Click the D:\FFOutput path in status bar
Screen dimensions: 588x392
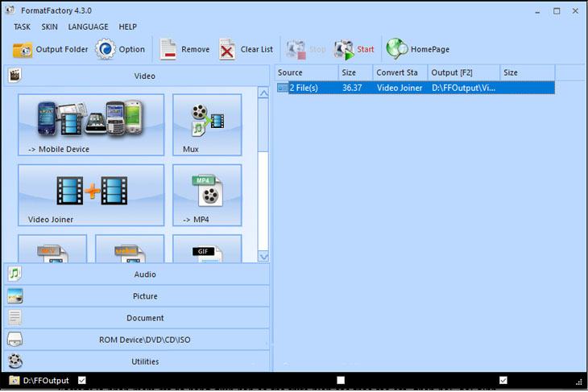tap(46, 381)
